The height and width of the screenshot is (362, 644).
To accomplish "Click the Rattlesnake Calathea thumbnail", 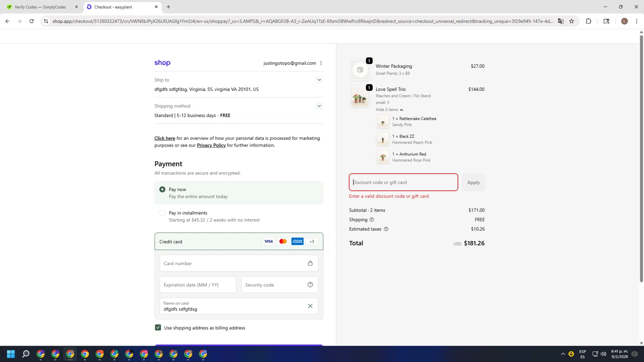I will pos(383,122).
